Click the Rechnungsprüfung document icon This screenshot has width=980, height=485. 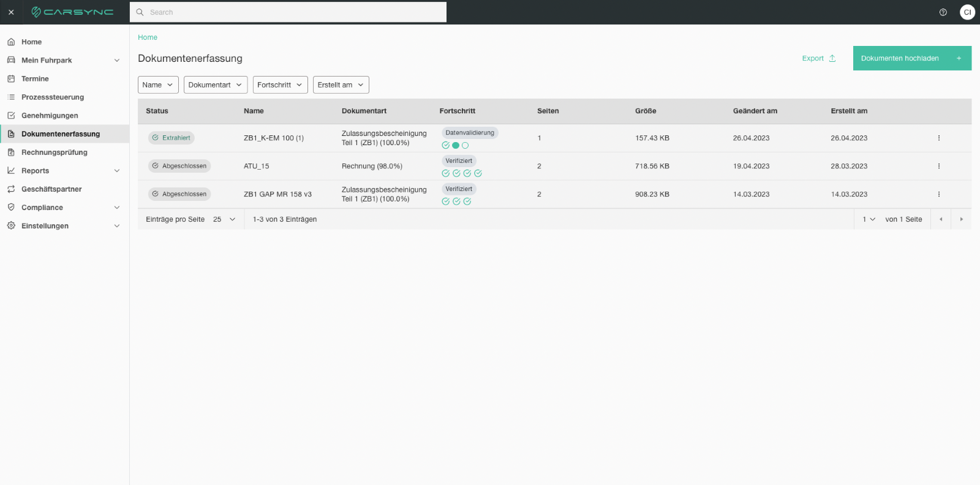click(x=11, y=152)
